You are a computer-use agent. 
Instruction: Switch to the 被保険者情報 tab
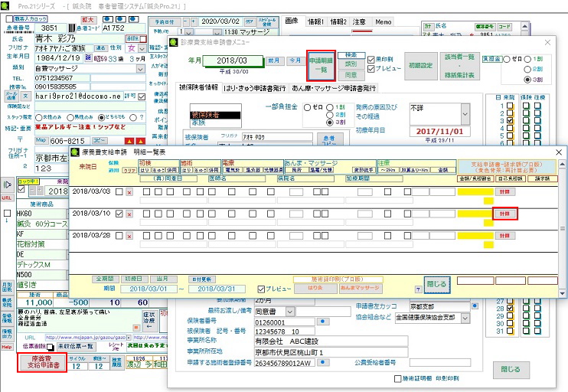point(198,88)
